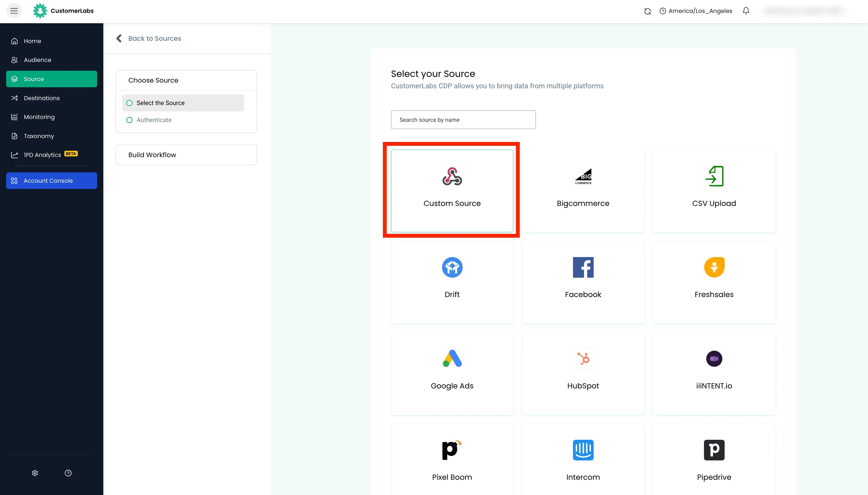Image resolution: width=868 pixels, height=495 pixels.
Task: Open 1PD Analytics beta page
Action: pos(52,155)
